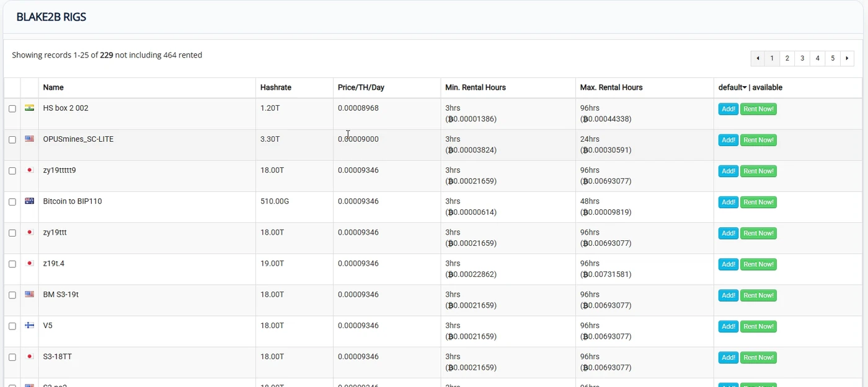The height and width of the screenshot is (387, 868).
Task: Click the 24hrs maximum rental value
Action: pos(590,139)
